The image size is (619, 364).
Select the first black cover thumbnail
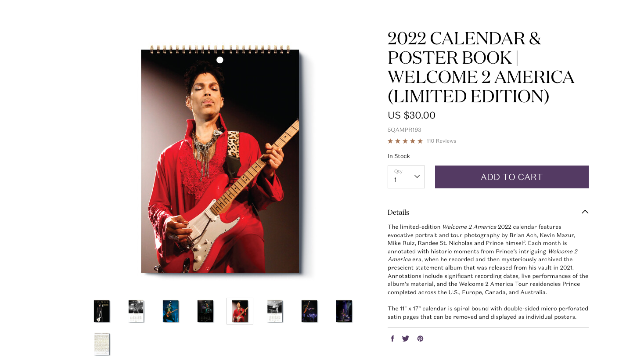[x=102, y=311]
